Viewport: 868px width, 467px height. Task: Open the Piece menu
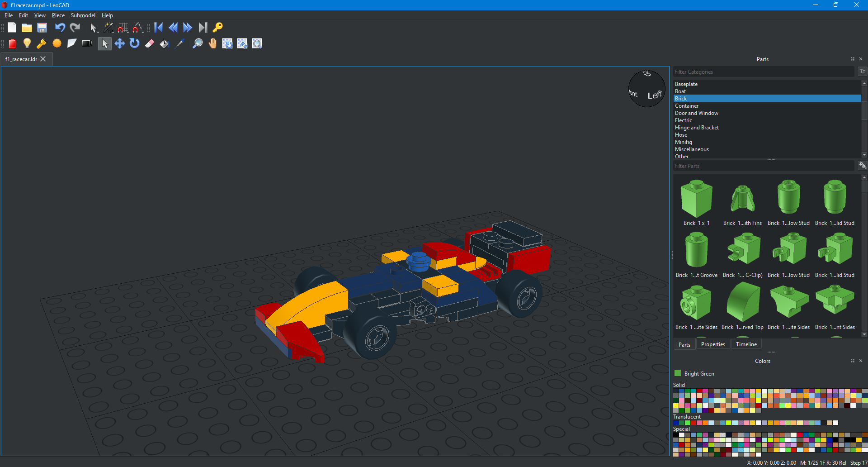coord(58,15)
